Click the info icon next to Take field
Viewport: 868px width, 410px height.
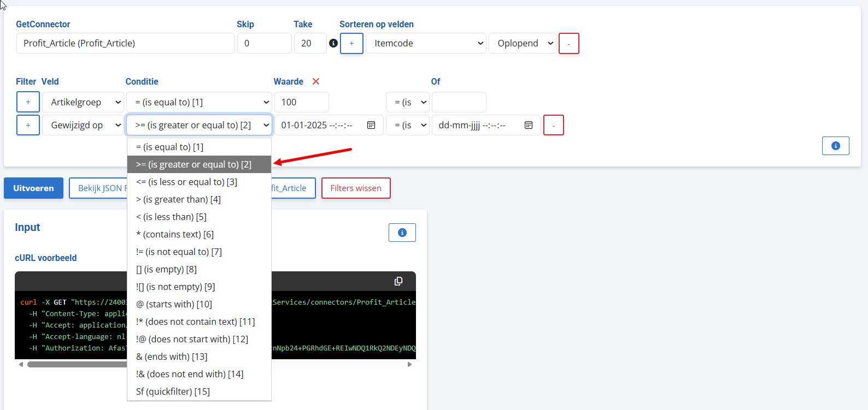point(333,43)
